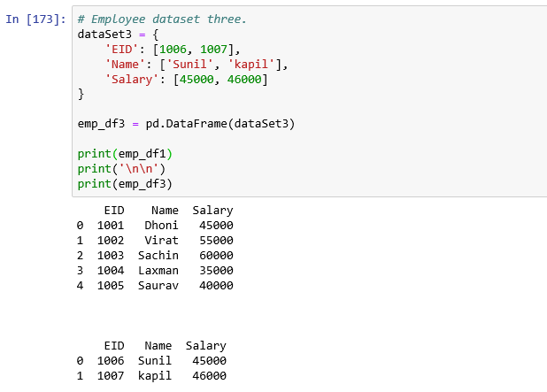This screenshot has height=392, width=547.
Task: Click the In [173] cell prompt
Action: (35, 19)
